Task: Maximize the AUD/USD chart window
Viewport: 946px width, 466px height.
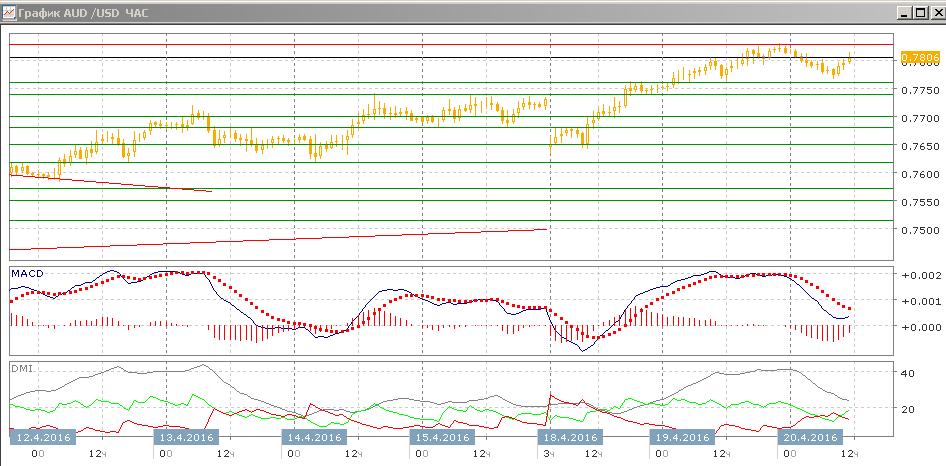Action: [920, 12]
